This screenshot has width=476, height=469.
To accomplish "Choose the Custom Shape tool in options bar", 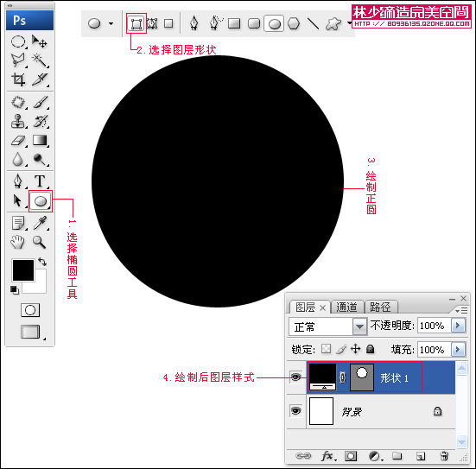I will tap(333, 23).
